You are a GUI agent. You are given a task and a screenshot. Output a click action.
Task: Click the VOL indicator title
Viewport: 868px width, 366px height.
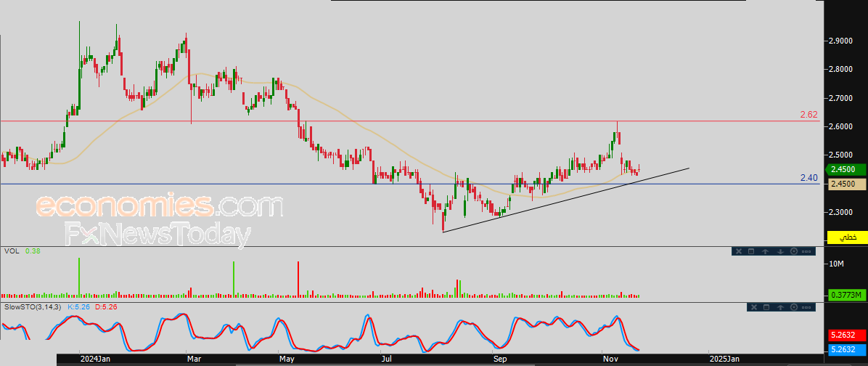pos(11,251)
